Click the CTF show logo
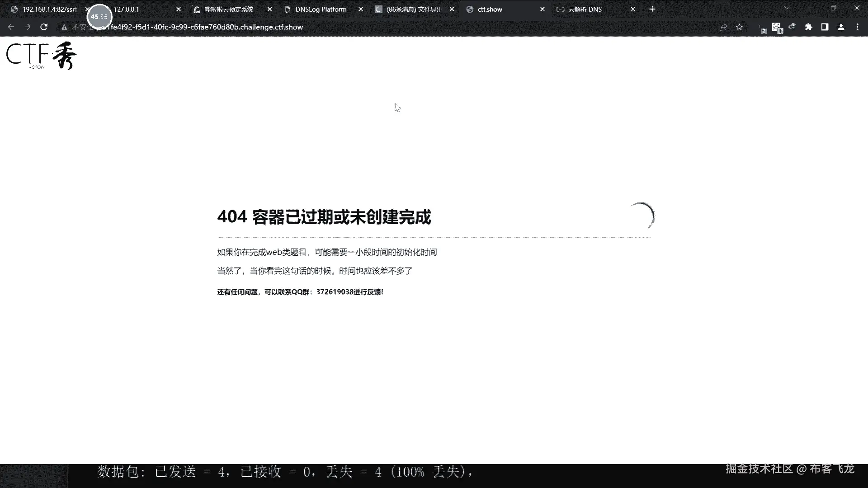Viewport: 868px width, 488px height. pos(41,56)
